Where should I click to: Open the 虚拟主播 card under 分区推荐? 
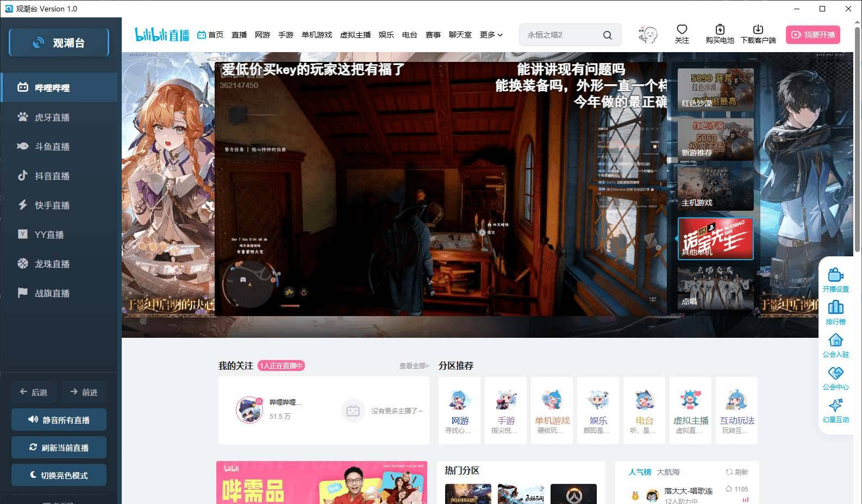691,411
